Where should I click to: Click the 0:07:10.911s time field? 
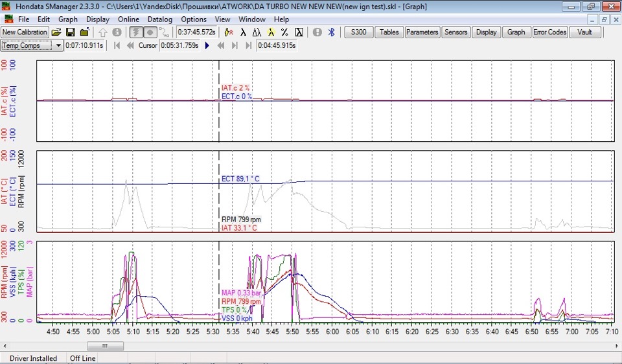click(84, 45)
